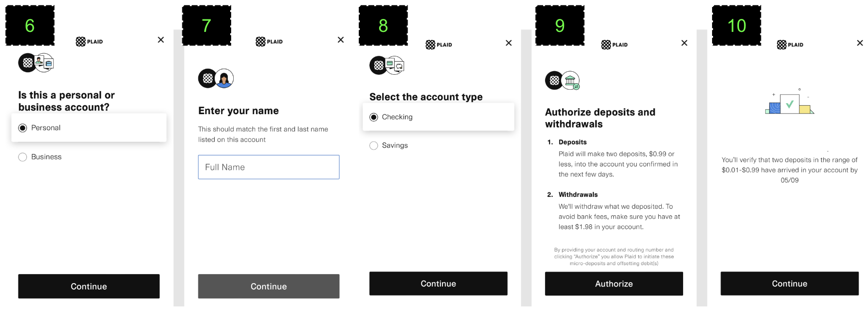Click the Plaid logo on the final Continue screen
This screenshot has width=868, height=309.
click(789, 44)
